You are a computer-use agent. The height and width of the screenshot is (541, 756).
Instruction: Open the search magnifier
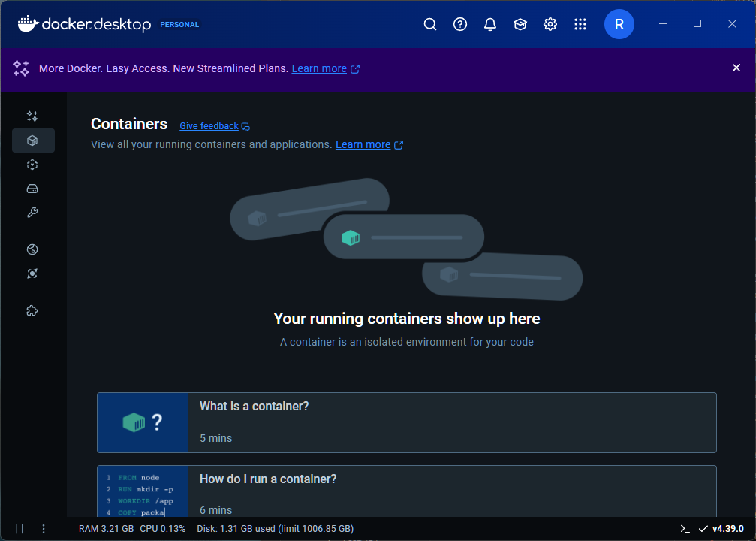430,23
